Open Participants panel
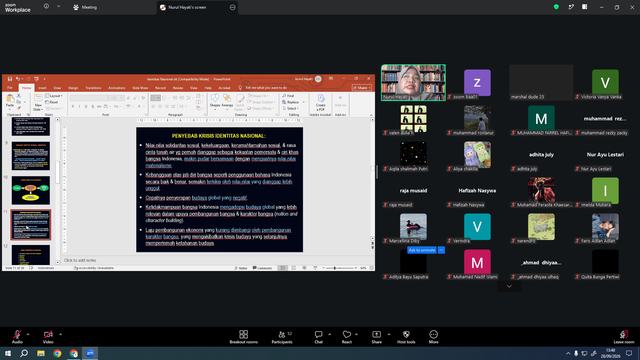Screen dimensions: 640x360 282,337
